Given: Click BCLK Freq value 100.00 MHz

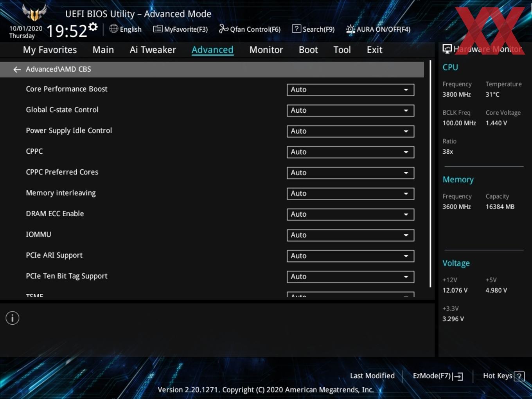Looking at the screenshot, I should [459, 123].
